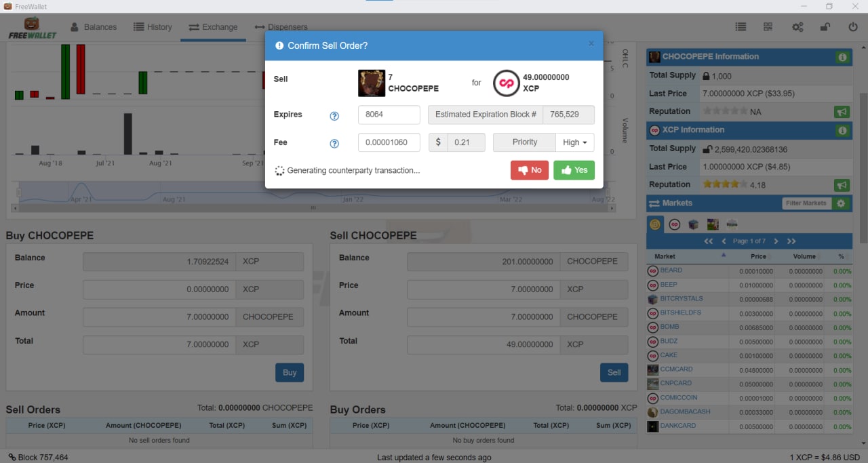
Task: Click the Block 757,464 status text
Action: pyautogui.click(x=38, y=458)
